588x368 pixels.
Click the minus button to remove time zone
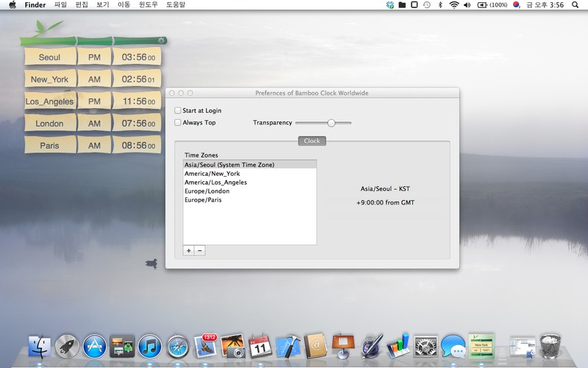point(200,250)
